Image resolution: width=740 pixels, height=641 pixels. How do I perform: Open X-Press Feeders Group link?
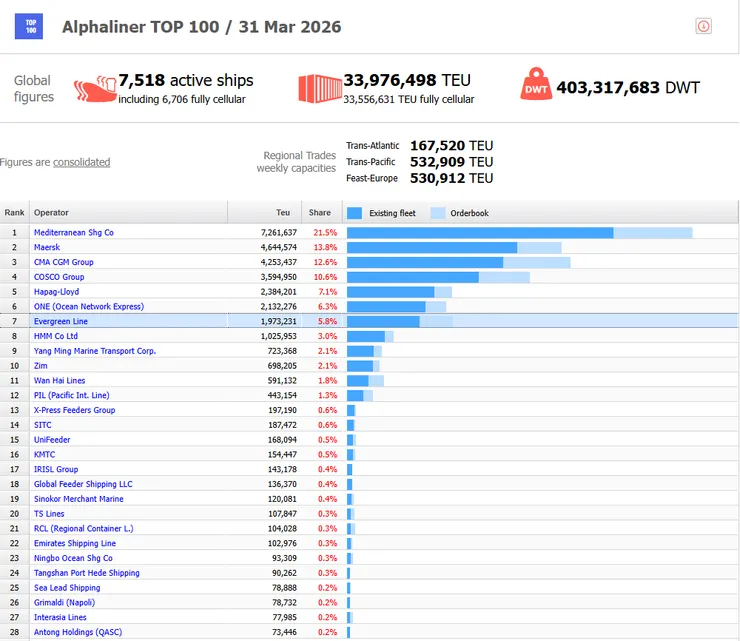coord(75,410)
